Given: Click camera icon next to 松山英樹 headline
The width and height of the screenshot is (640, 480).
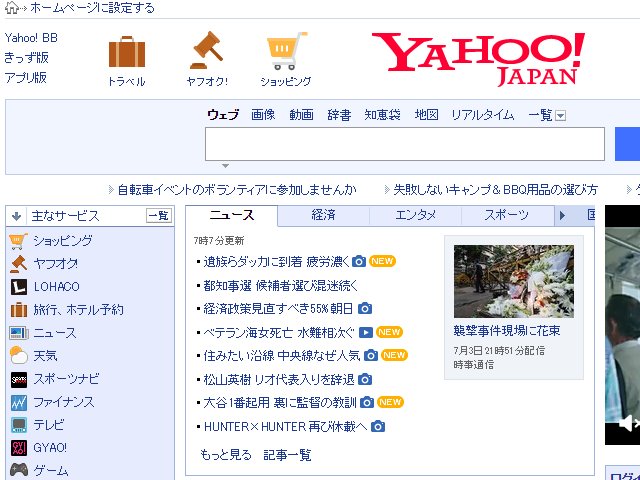Looking at the screenshot, I should (x=365, y=380).
